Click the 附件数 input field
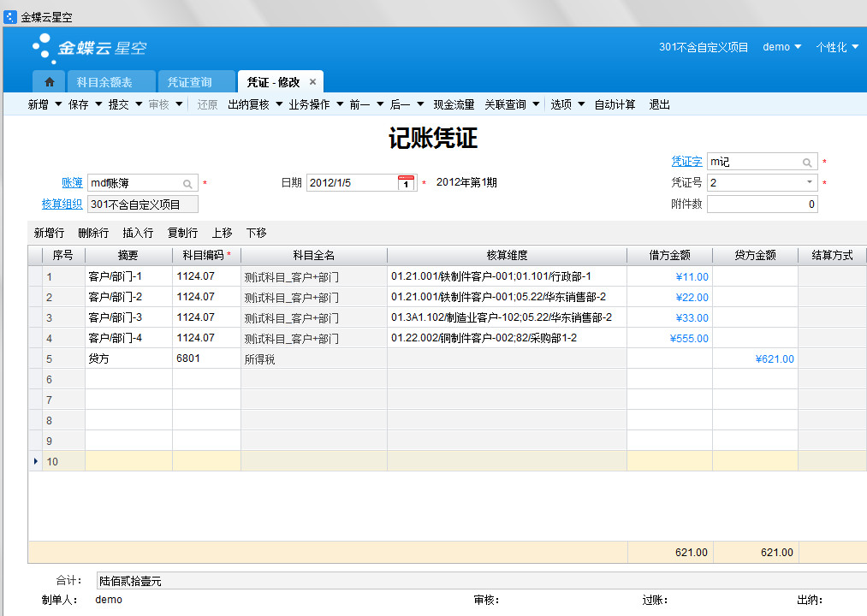867x616 pixels. pos(762,204)
